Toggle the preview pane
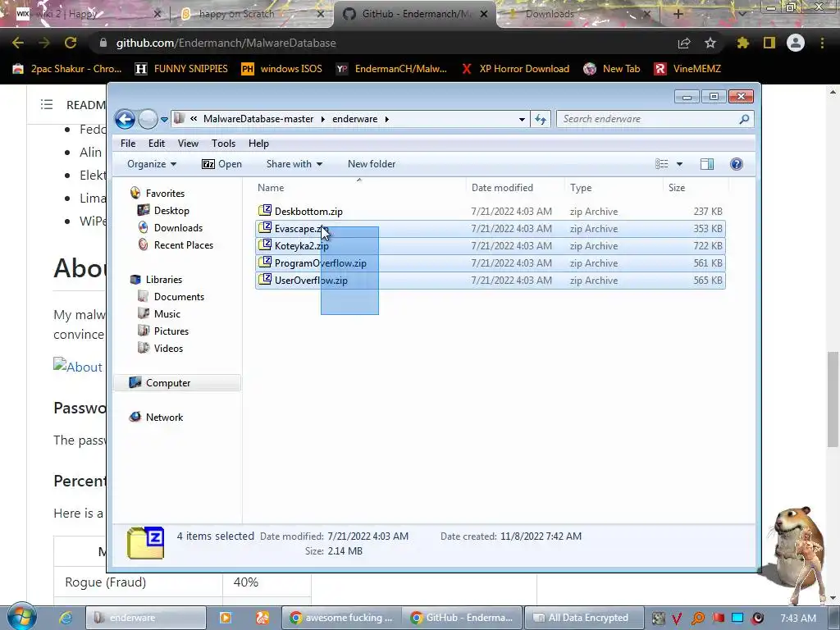Screen dimensions: 840x630 707,164
